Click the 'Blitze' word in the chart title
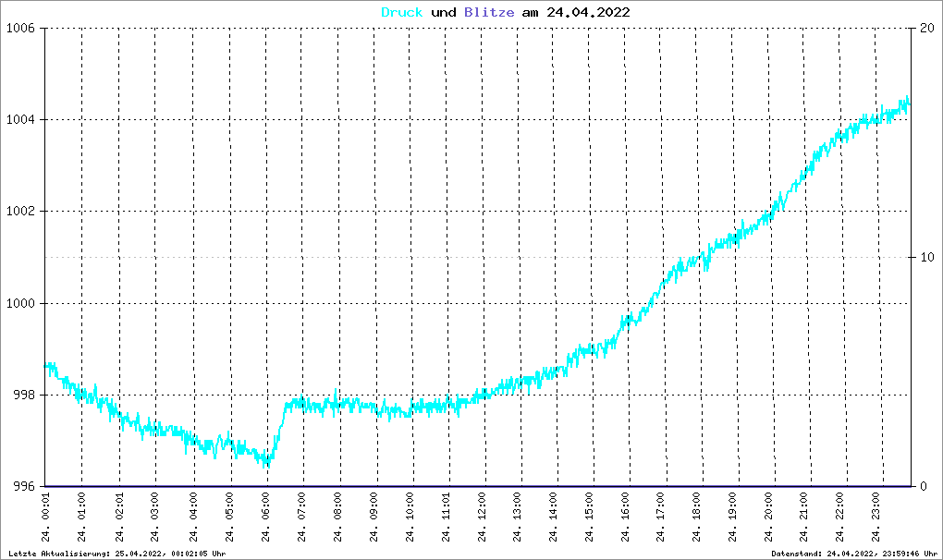The height and width of the screenshot is (560, 943). tap(489, 12)
